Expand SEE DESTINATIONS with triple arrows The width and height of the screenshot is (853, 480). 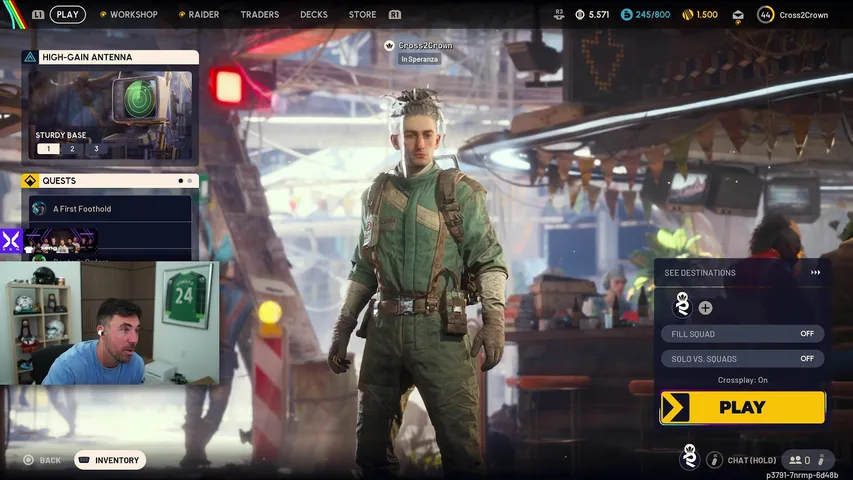(x=815, y=273)
